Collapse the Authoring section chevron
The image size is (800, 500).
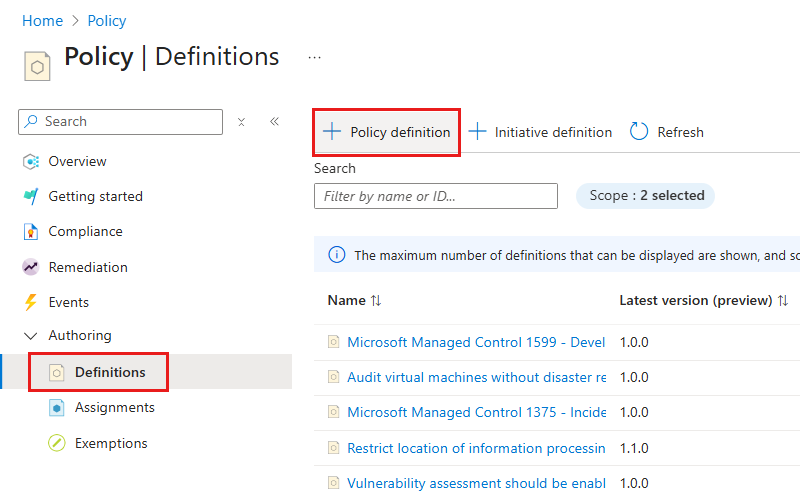tap(31, 336)
